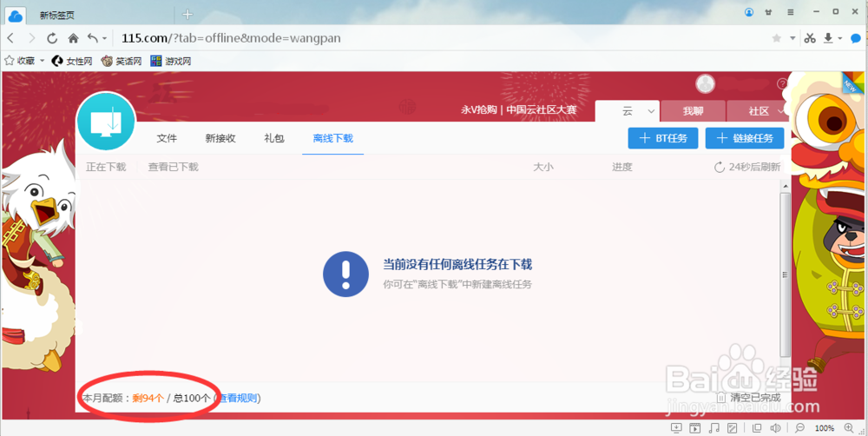Click 清空已完成 to clear finished tasks
This screenshot has height=436, width=868.
coord(748,398)
